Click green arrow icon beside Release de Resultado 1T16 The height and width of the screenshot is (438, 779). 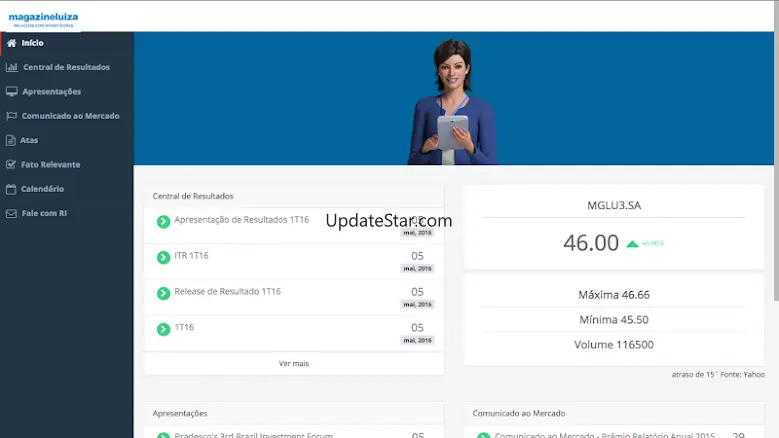point(163,293)
